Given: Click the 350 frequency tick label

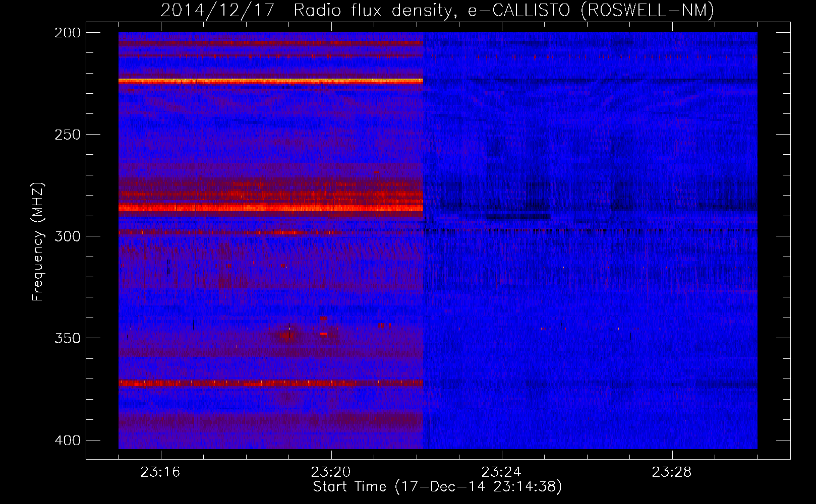Looking at the screenshot, I should click(x=67, y=338).
